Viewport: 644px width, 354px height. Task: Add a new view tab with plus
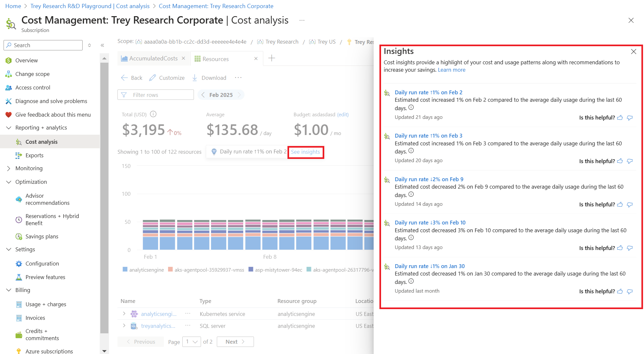(272, 58)
